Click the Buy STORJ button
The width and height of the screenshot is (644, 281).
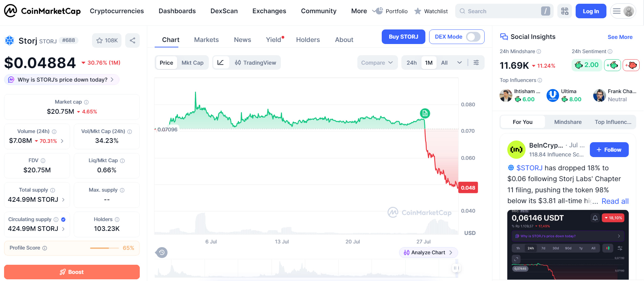403,37
